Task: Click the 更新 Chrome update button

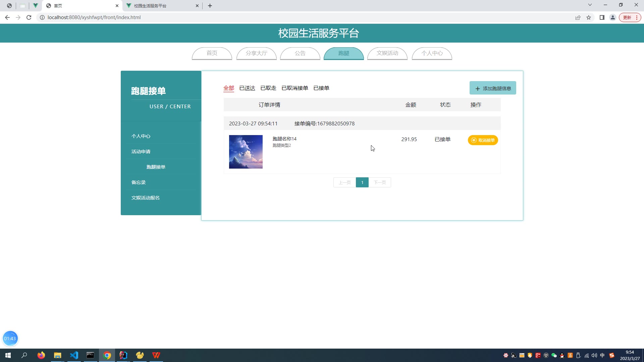Action: pyautogui.click(x=630, y=17)
